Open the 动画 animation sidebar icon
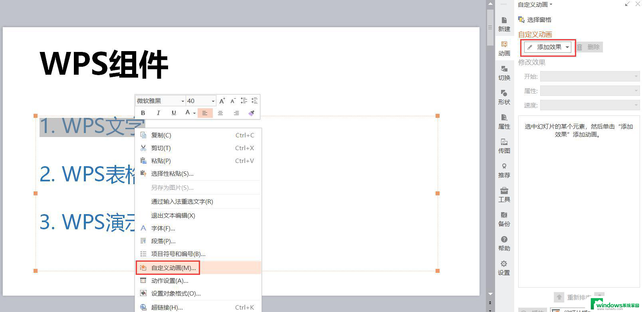644x312 pixels. (x=504, y=48)
